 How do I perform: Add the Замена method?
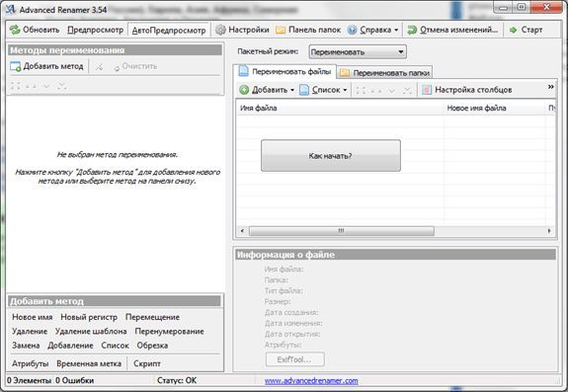[26, 346]
